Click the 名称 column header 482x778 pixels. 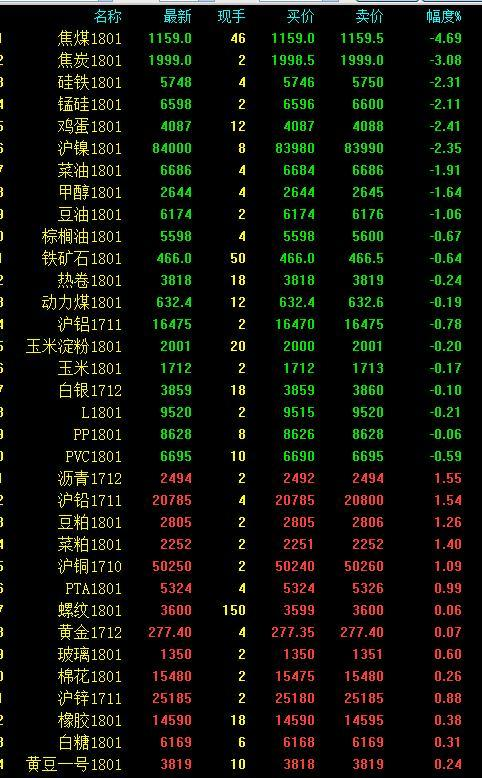pos(107,16)
